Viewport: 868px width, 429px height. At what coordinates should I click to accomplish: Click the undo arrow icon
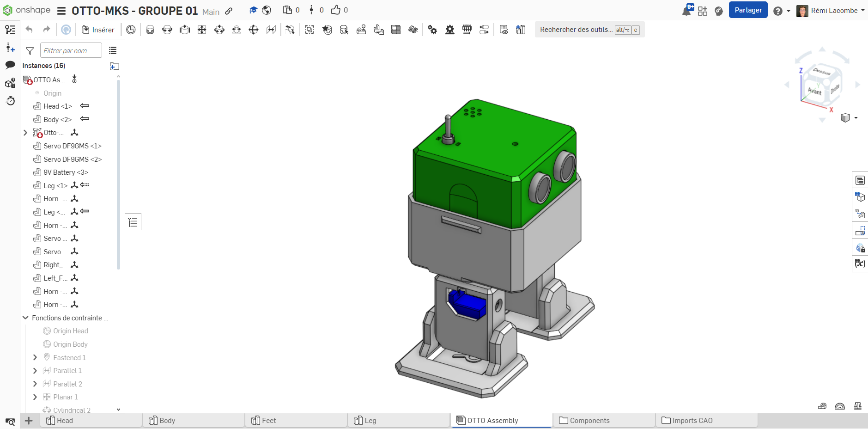(29, 30)
